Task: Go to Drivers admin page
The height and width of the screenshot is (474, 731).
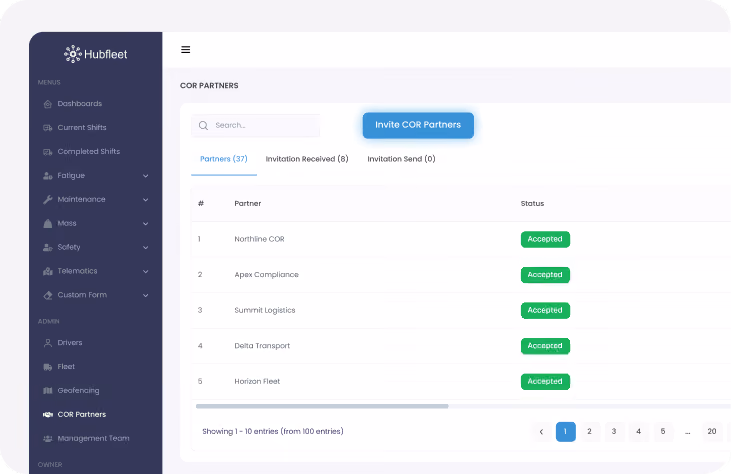Action: [70, 343]
